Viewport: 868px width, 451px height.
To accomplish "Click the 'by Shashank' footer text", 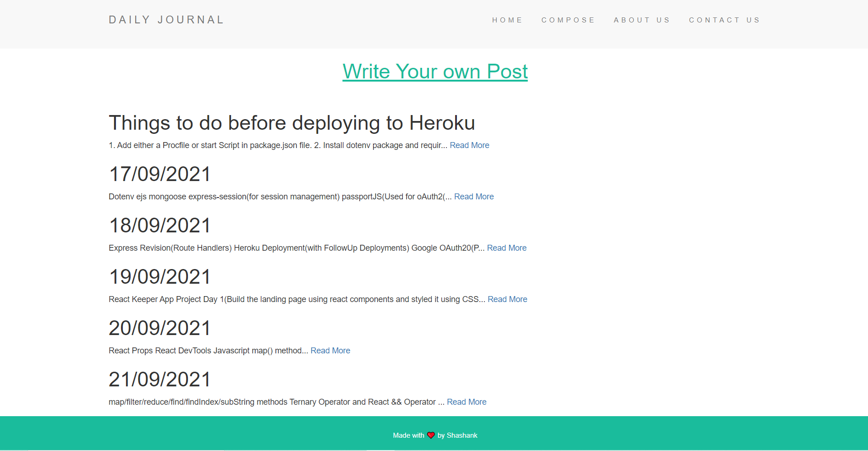I will (457, 435).
